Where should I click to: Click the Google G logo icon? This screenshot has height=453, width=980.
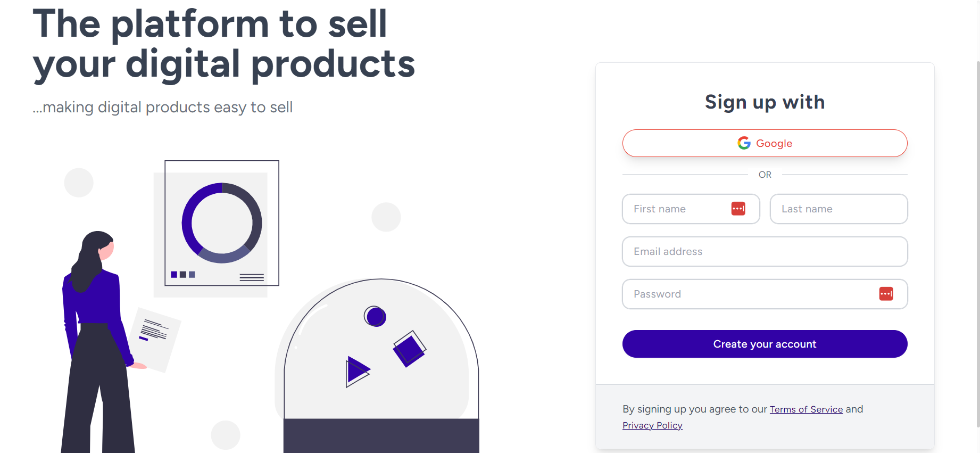coord(744,143)
